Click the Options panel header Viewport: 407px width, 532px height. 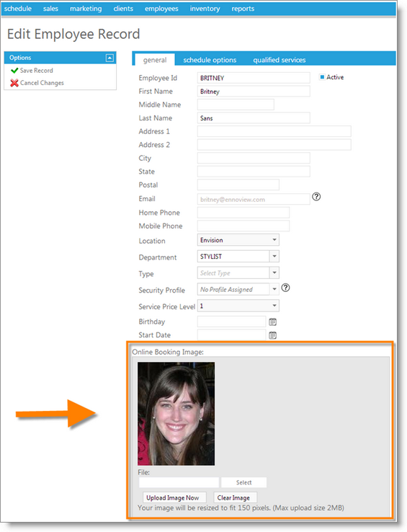(60, 58)
